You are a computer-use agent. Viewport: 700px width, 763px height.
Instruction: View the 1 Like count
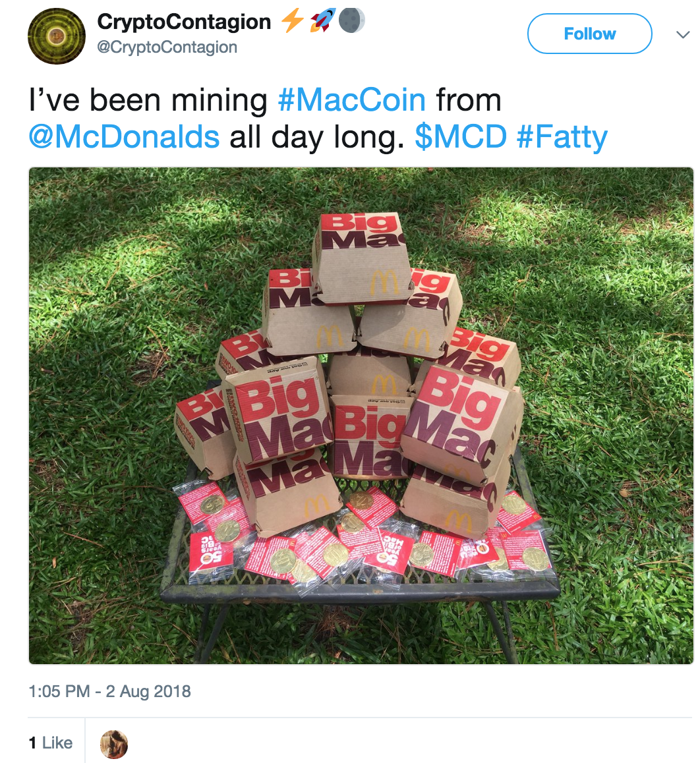[50, 743]
